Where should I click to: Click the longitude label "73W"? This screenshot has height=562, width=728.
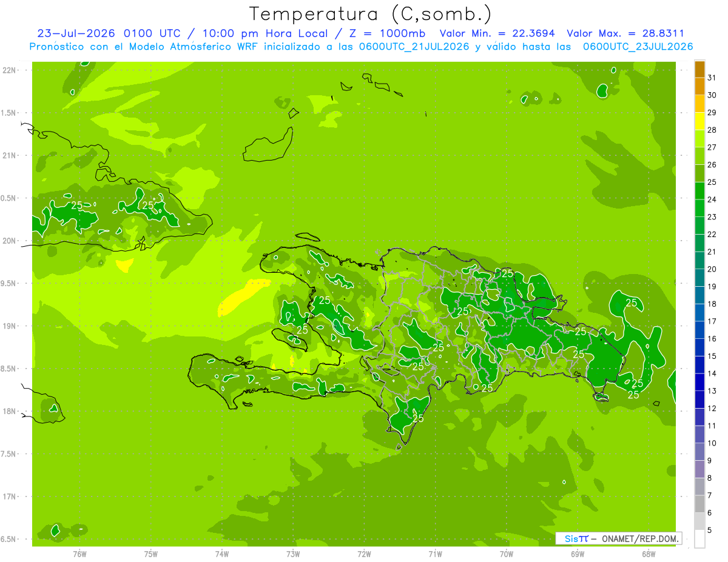[x=293, y=554]
